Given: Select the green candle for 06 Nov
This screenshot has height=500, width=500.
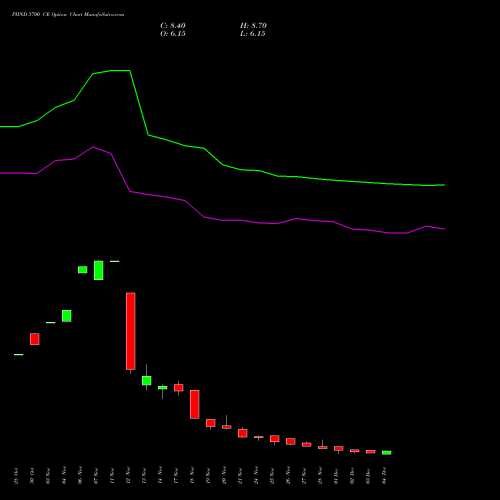Looking at the screenshot, I should tap(83, 270).
